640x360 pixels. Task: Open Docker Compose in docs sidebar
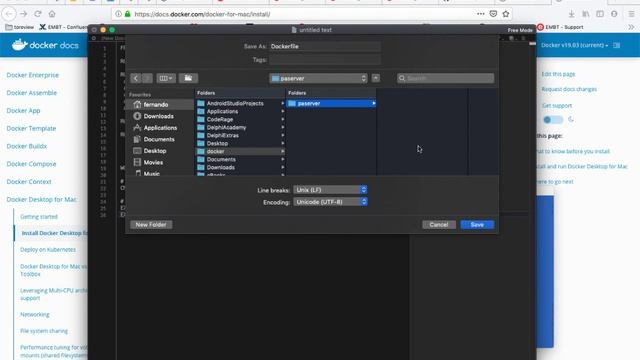[31, 164]
